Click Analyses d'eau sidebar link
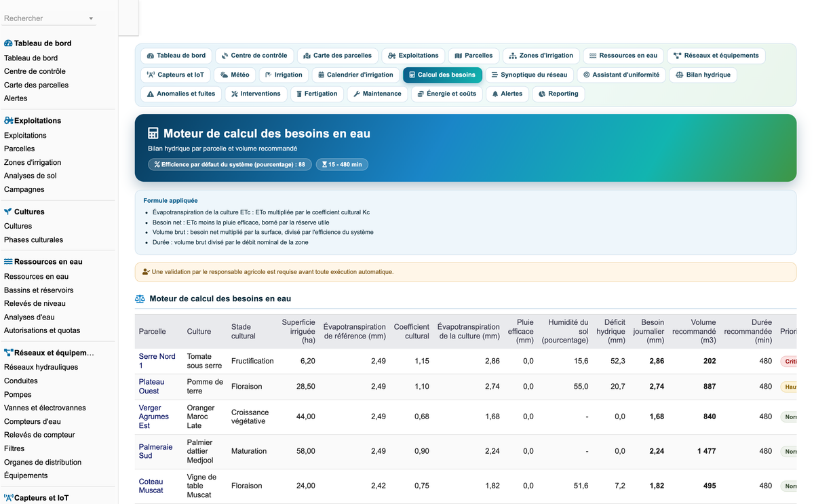The height and width of the screenshot is (504, 814). click(29, 317)
